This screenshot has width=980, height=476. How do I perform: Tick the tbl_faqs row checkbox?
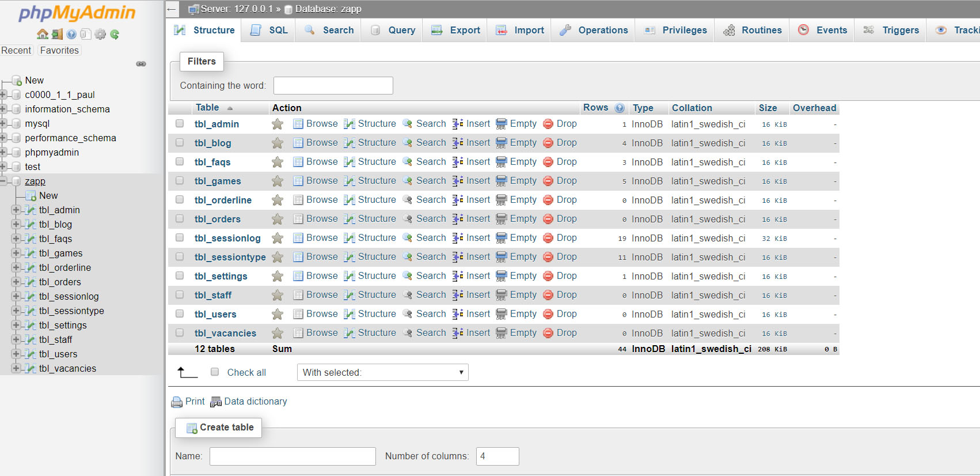coord(180,162)
